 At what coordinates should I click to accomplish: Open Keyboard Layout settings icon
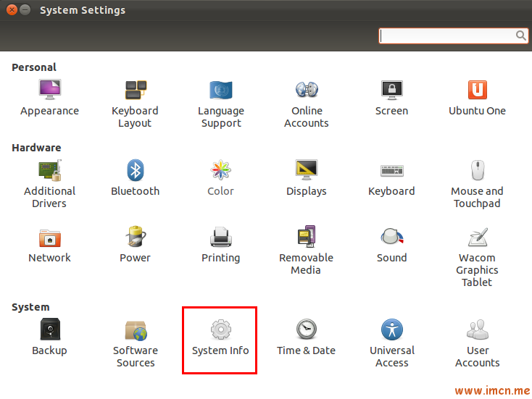pos(136,90)
